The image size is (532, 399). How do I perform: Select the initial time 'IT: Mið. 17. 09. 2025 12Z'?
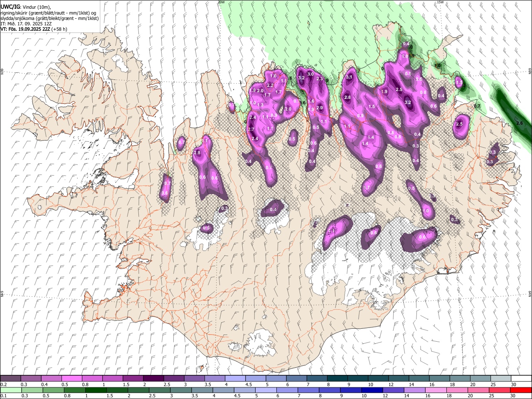pyautogui.click(x=26, y=24)
